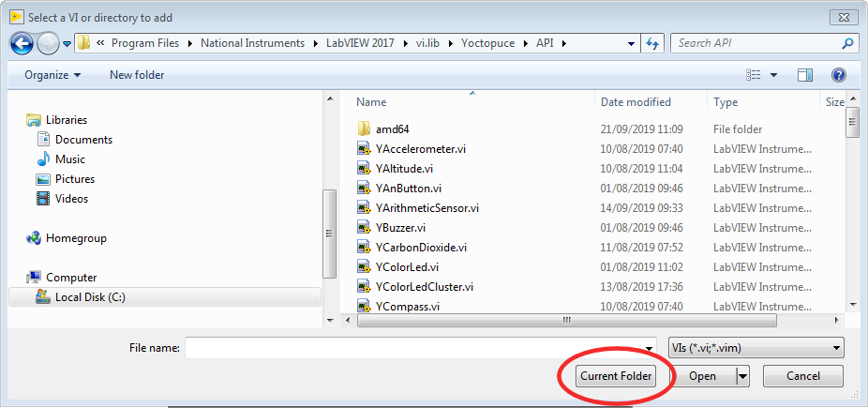Click the New folder toolbar item
The image size is (868, 408).
tap(136, 75)
